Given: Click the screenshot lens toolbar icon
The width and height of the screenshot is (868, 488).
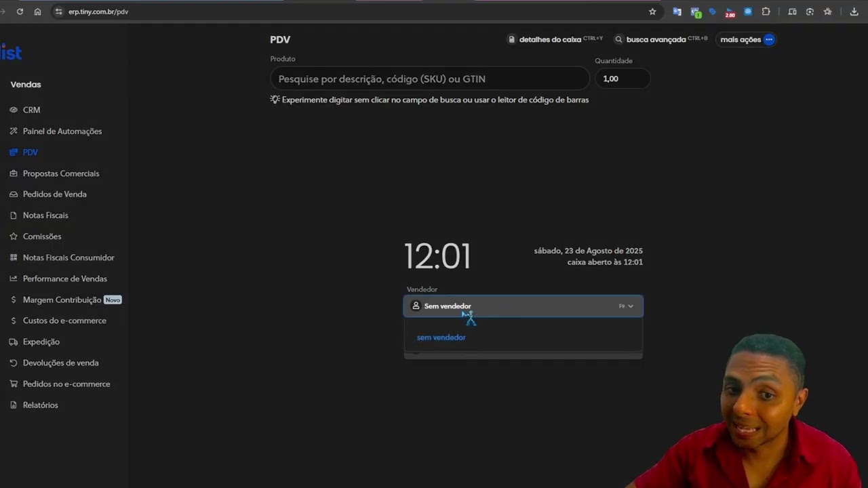Looking at the screenshot, I should (810, 12).
